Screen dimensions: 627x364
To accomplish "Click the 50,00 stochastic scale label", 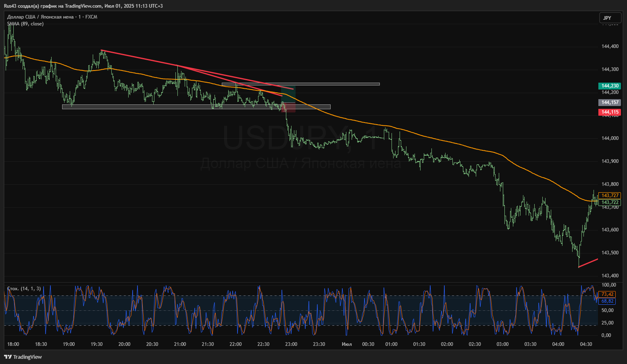I will click(607, 310).
